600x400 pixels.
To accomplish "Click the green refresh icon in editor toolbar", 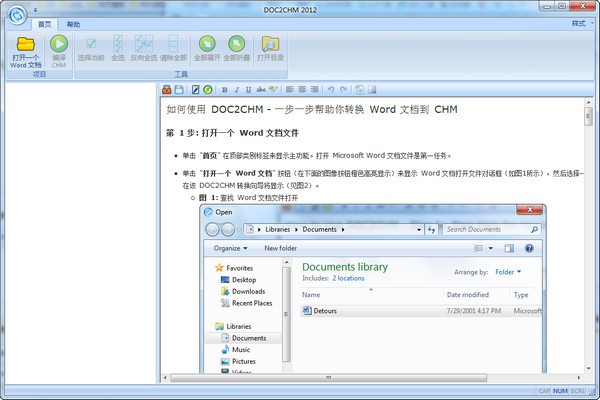I will [208, 90].
